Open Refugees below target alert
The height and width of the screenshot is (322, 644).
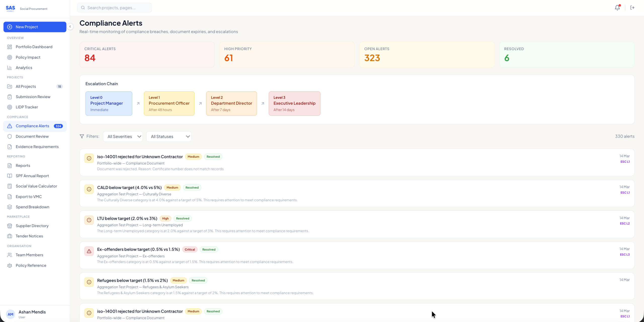(x=357, y=286)
